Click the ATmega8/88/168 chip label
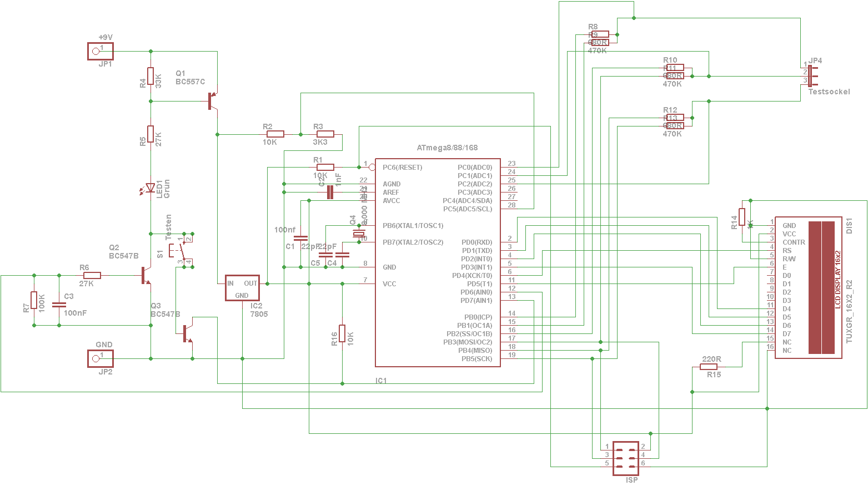This screenshot has height=486, width=868. click(446, 148)
